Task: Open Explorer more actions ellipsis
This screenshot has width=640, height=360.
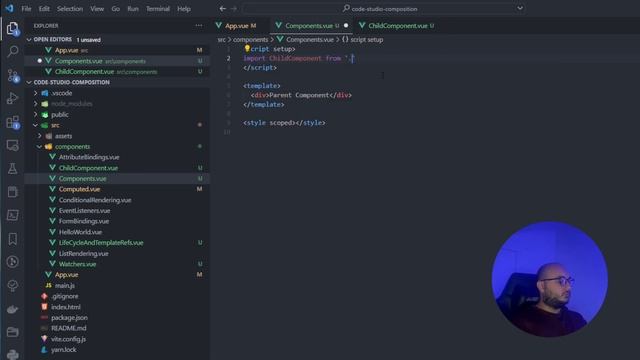Action: pos(199,25)
